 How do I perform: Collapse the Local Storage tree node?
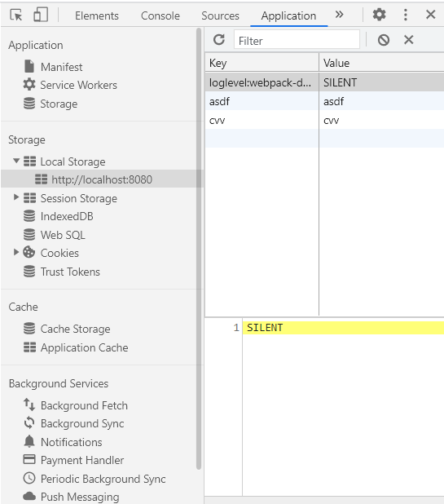click(x=16, y=161)
